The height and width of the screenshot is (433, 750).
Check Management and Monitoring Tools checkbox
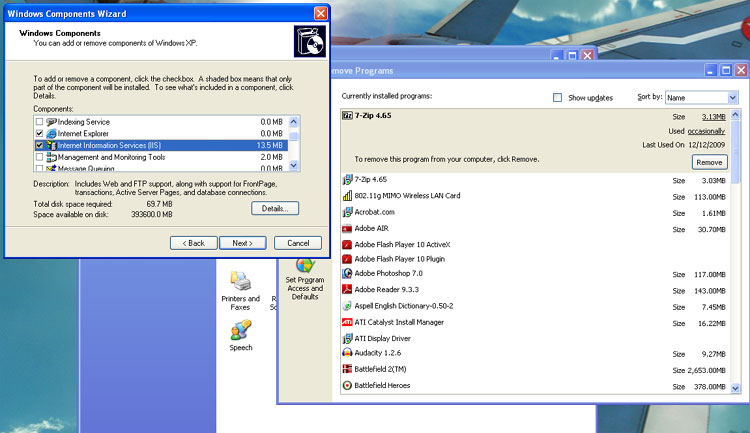tap(40, 157)
